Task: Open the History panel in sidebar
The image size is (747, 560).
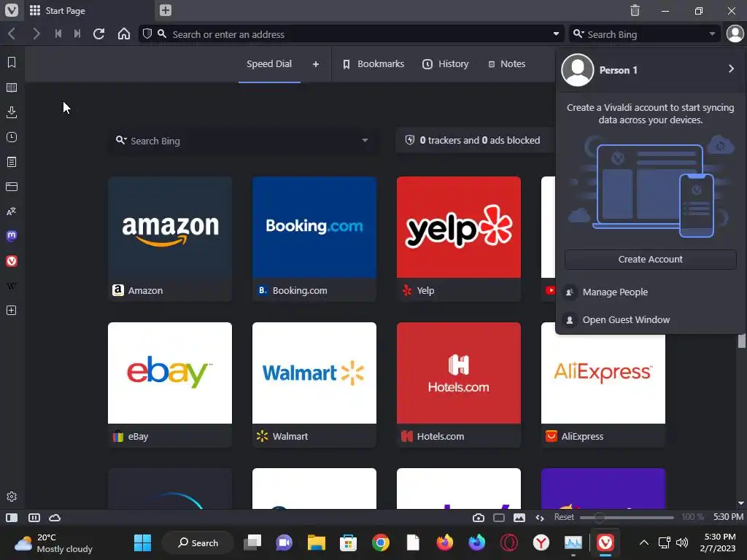Action: pyautogui.click(x=12, y=137)
